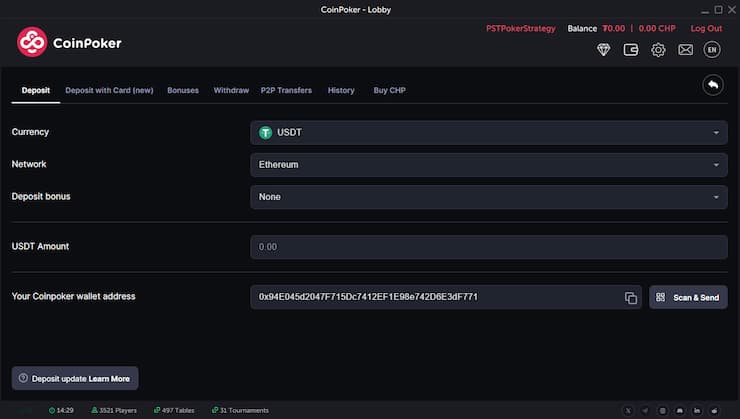Image resolution: width=740 pixels, height=419 pixels.
Task: Open the wallet cashier icon
Action: [631, 50]
